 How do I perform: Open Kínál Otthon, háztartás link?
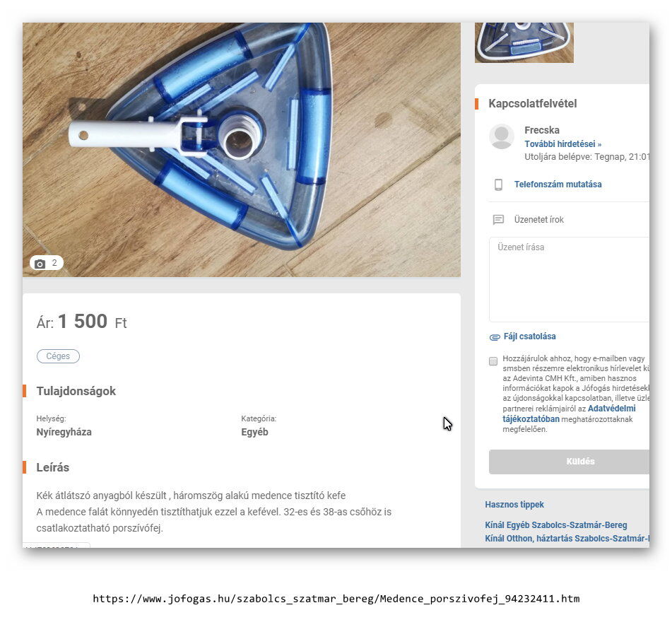pyautogui.click(x=567, y=539)
